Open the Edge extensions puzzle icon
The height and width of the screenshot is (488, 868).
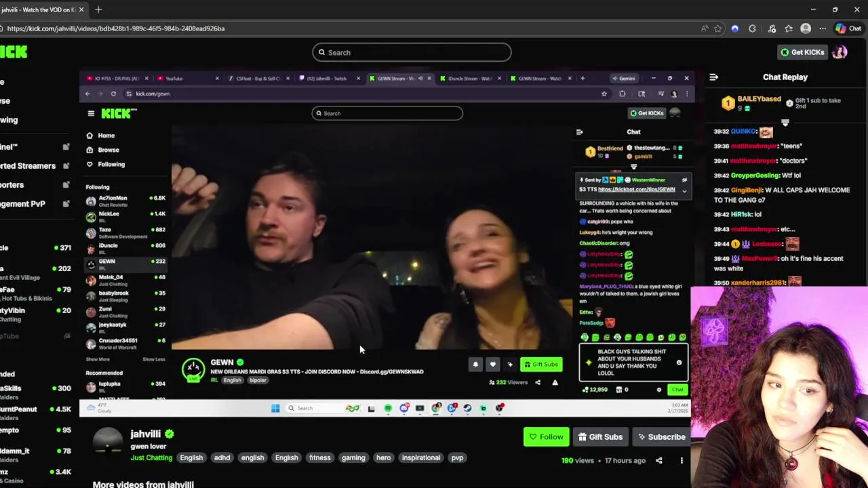[x=753, y=28]
